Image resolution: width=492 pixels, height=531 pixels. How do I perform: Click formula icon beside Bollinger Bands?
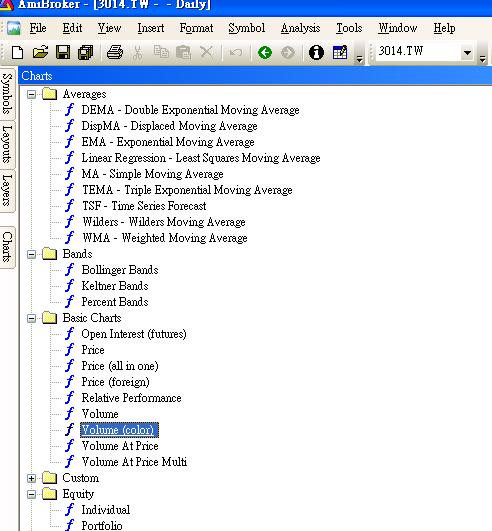click(x=70, y=270)
